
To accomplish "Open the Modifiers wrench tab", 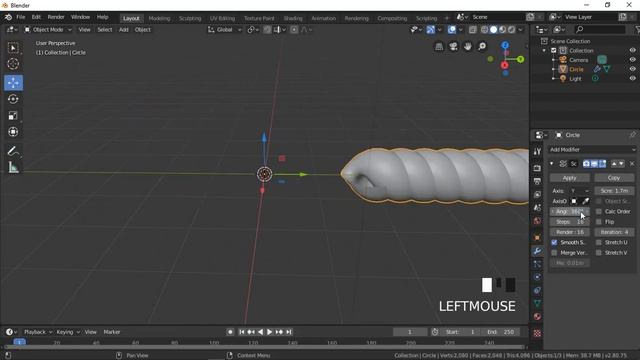I will click(x=537, y=251).
